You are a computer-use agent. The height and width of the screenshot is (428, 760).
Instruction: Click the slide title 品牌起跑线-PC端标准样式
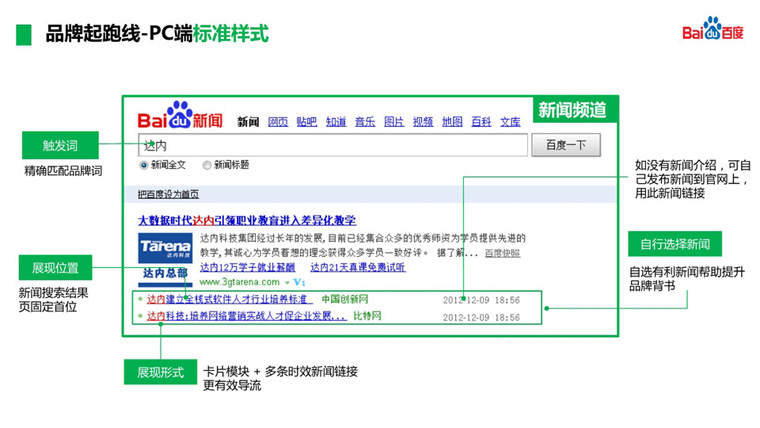157,34
